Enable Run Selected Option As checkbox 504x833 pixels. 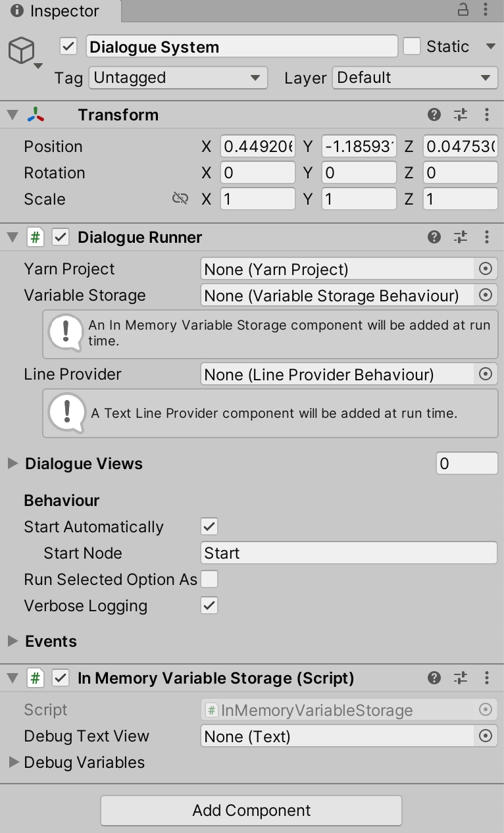[x=209, y=580]
